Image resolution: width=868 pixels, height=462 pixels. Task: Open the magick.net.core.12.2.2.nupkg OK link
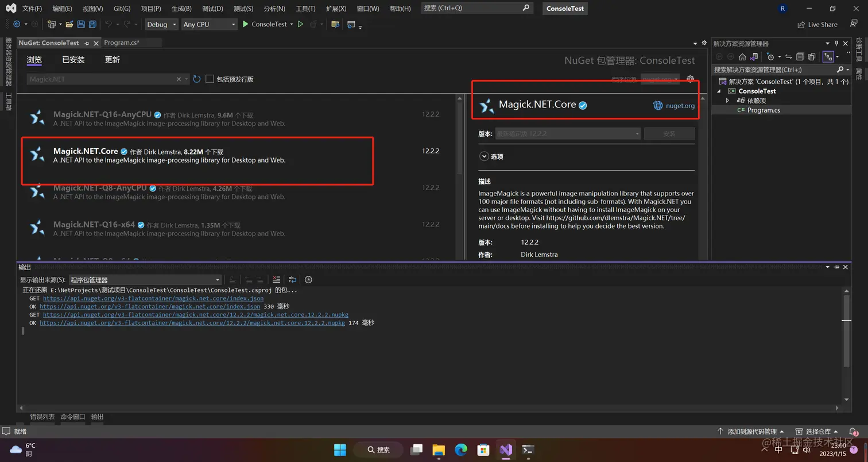(x=192, y=323)
